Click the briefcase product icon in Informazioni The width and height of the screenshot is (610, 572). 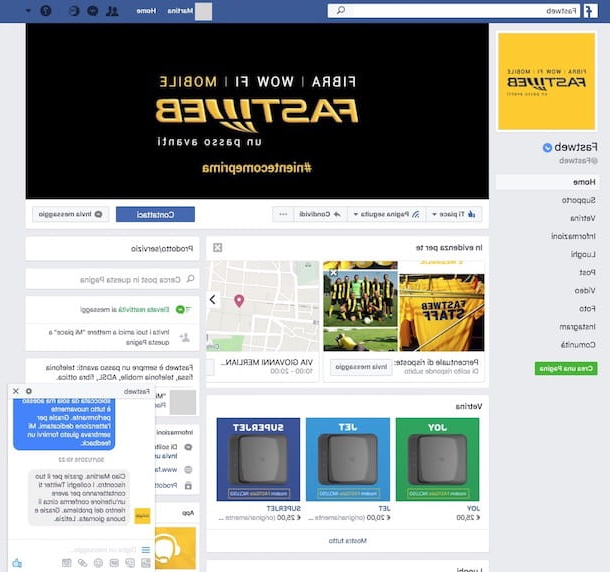[188, 485]
